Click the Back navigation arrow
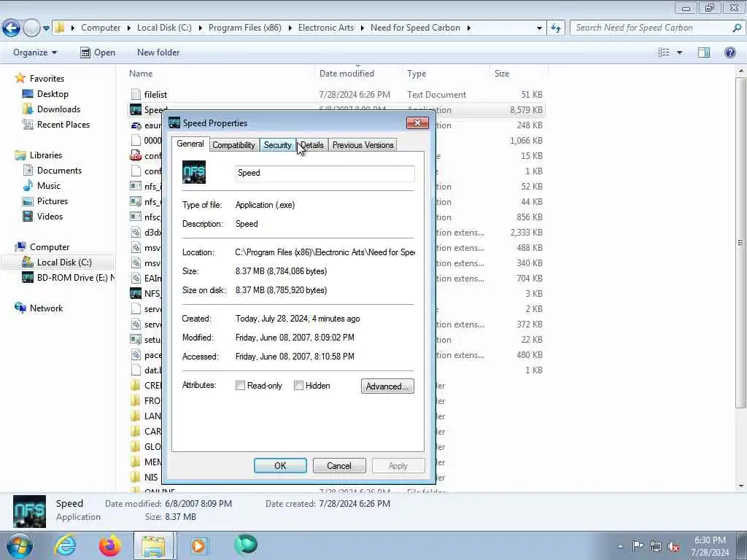This screenshot has width=747, height=560. click(x=12, y=28)
